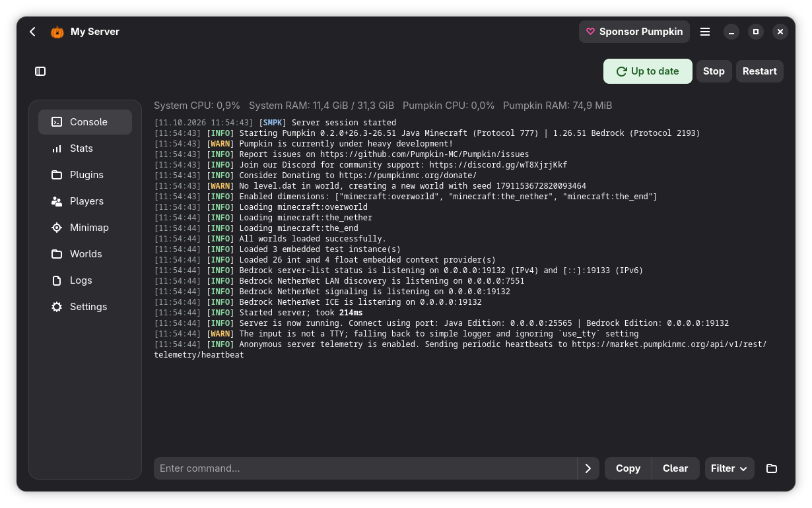Open the Settings section
Viewport: 812px width, 508px height.
click(x=85, y=307)
